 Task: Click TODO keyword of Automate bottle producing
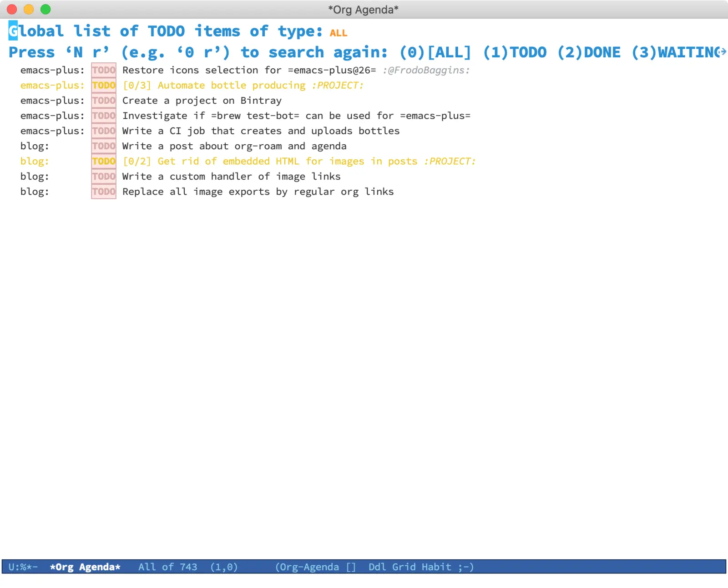click(x=104, y=85)
